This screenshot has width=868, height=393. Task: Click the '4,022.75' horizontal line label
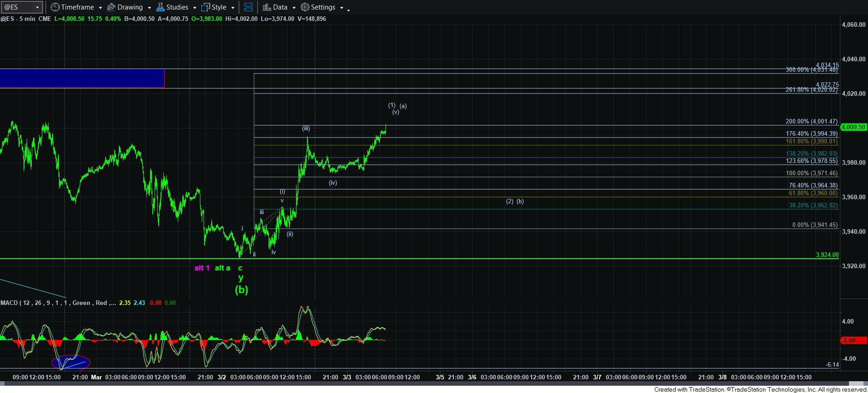click(x=827, y=85)
